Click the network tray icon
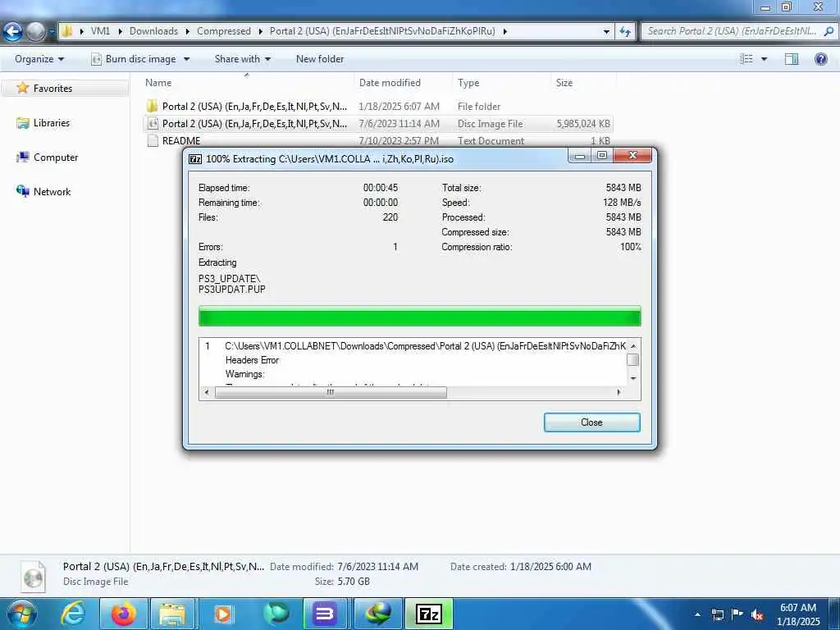This screenshot has height=630, width=840. click(x=717, y=614)
